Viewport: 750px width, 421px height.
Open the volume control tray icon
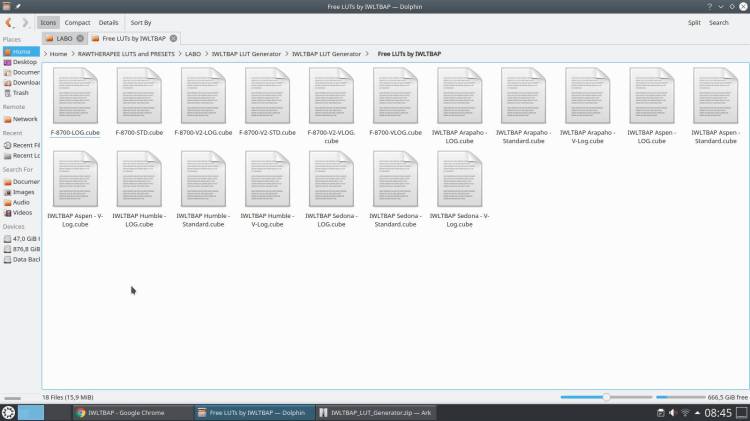(673, 412)
